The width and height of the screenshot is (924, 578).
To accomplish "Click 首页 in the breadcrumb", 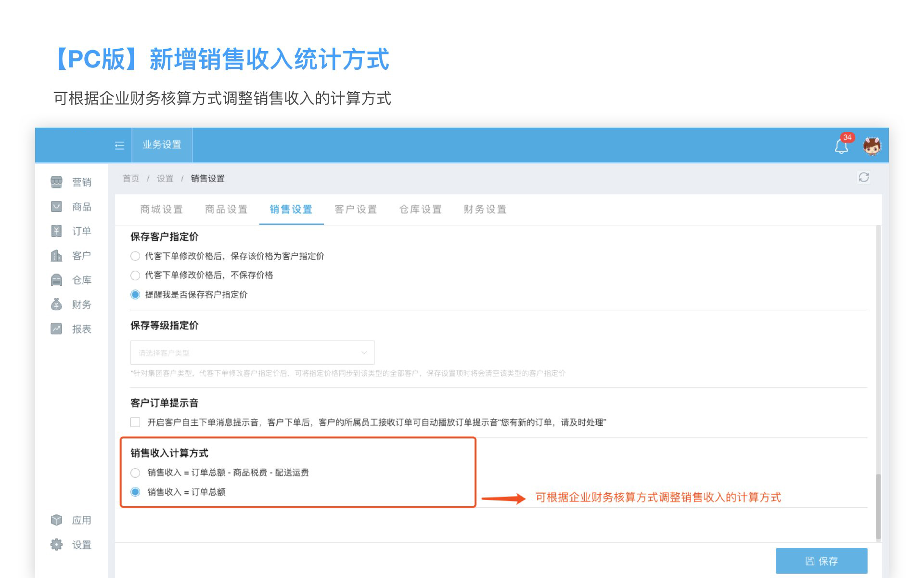I will click(x=130, y=179).
